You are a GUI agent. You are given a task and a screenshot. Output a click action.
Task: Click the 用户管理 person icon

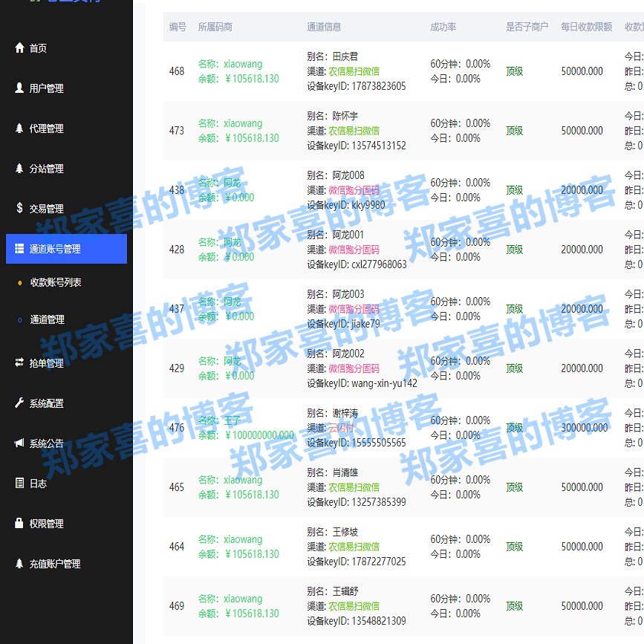[x=19, y=88]
